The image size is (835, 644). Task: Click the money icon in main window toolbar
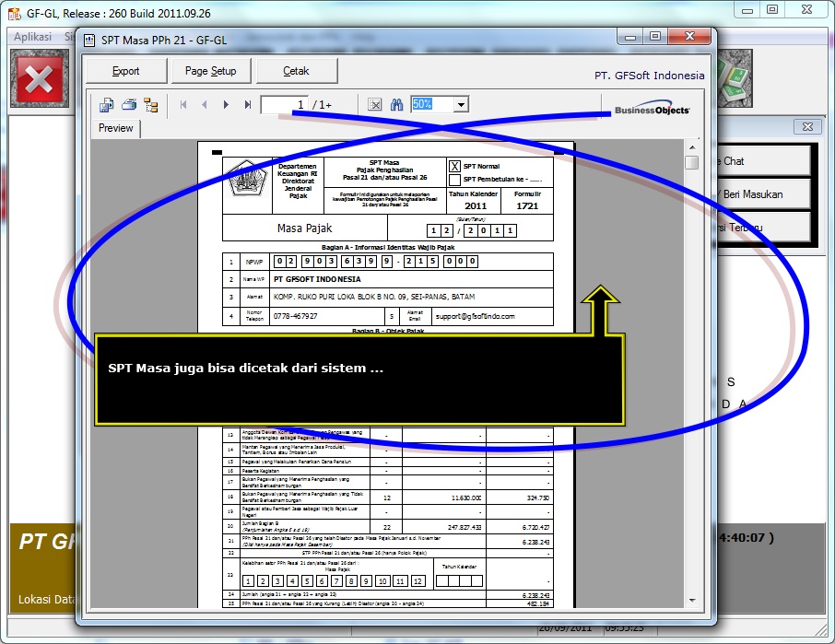pos(735,78)
